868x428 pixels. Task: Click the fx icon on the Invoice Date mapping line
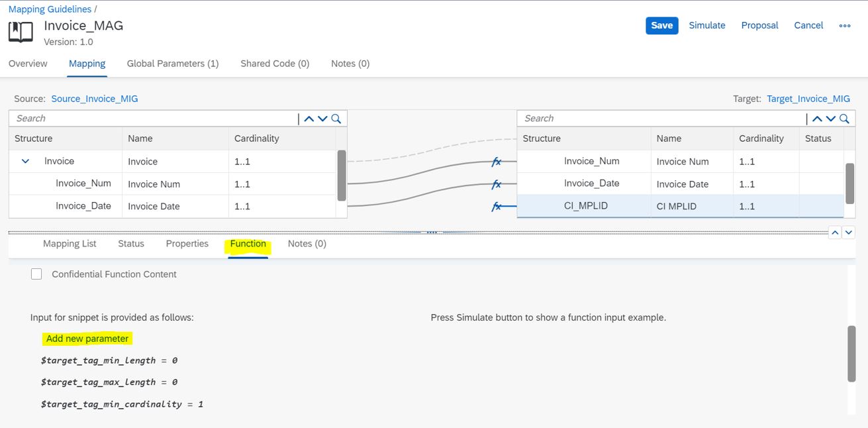coord(497,185)
